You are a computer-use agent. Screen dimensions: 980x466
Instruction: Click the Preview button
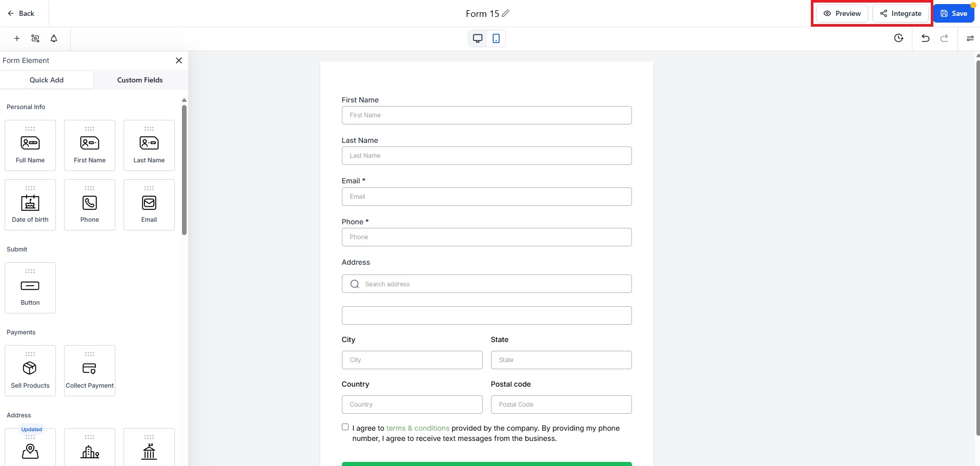[x=842, y=13]
